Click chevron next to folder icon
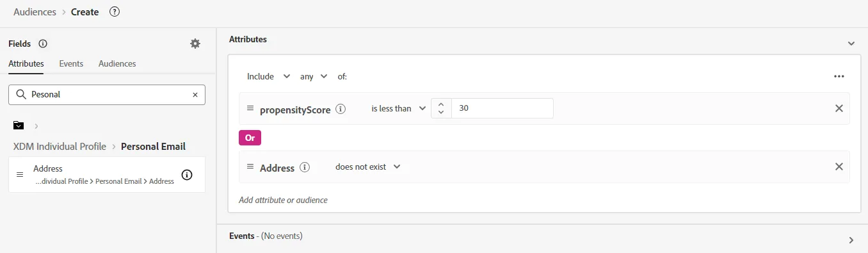This screenshot has width=868, height=253. 36,126
